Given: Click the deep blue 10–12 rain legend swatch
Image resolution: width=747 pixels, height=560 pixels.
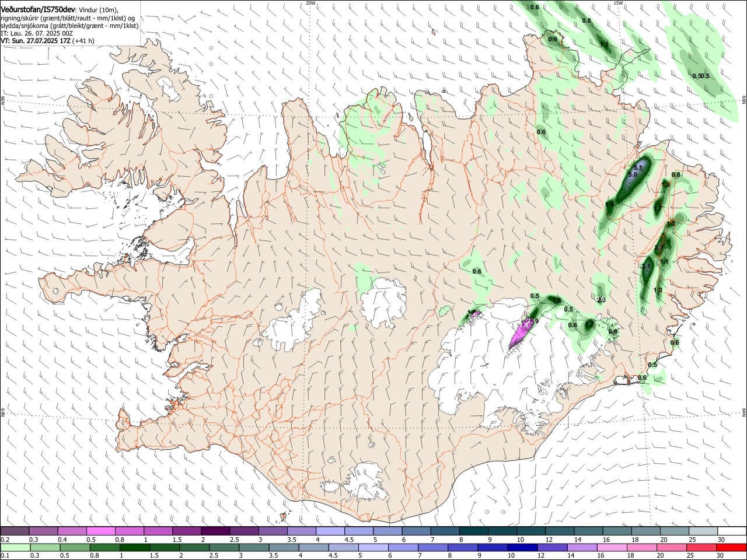Looking at the screenshot, I should [x=522, y=547].
